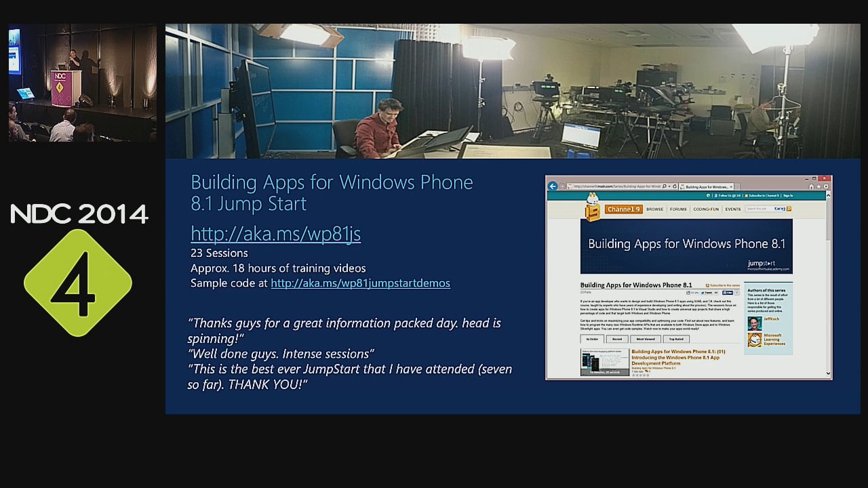The width and height of the screenshot is (868, 488).
Task: Open the first session video thumbnail
Action: pyautogui.click(x=605, y=363)
